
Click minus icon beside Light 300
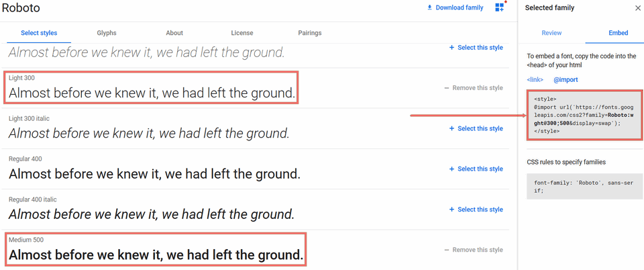pyautogui.click(x=447, y=88)
